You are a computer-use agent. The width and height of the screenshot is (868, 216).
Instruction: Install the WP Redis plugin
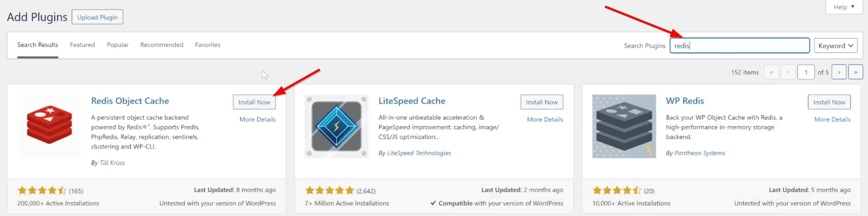click(829, 102)
